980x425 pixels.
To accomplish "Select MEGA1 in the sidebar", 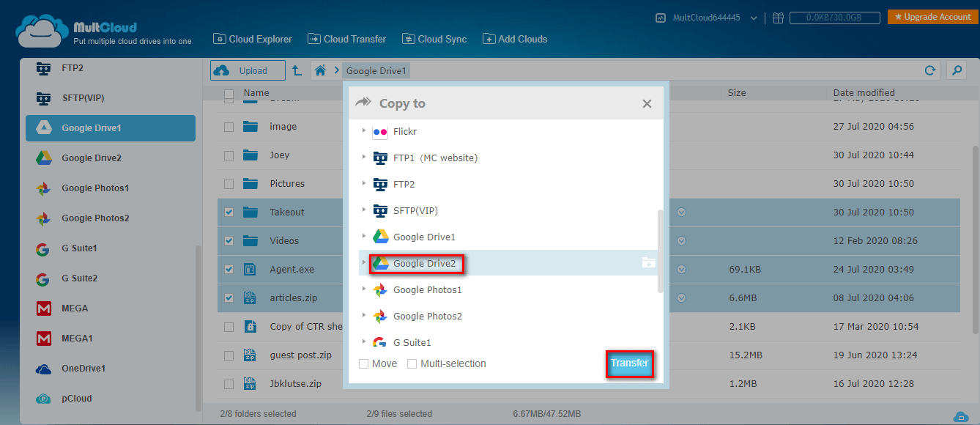I will (111, 338).
